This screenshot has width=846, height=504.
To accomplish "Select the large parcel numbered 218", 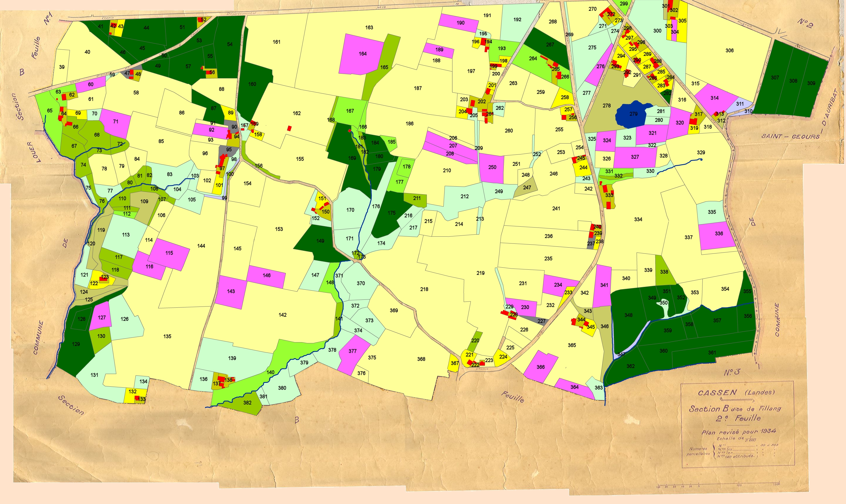I will click(424, 289).
